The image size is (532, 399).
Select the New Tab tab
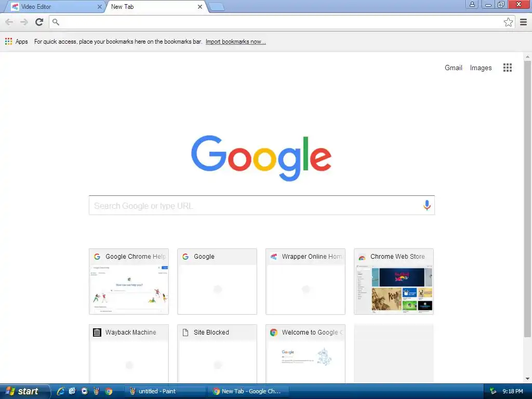(x=154, y=7)
